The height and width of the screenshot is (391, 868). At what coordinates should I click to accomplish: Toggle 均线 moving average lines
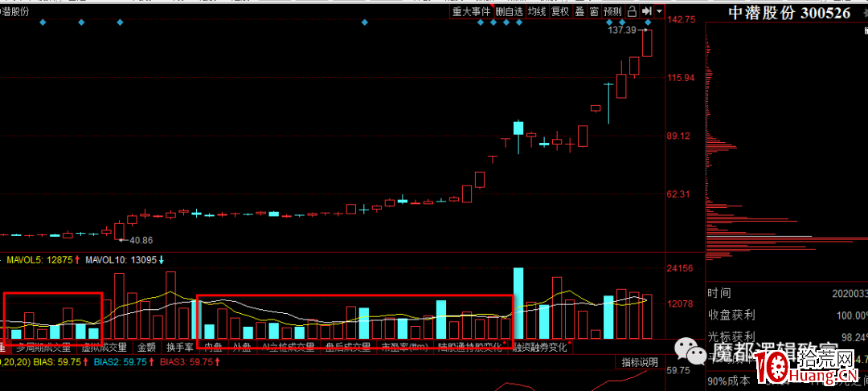pyautogui.click(x=537, y=11)
